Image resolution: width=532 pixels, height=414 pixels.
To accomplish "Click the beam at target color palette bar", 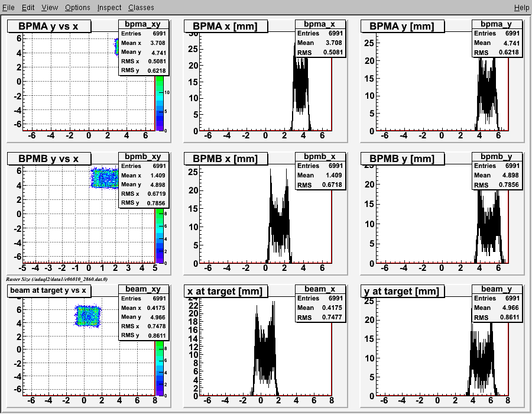I will (x=160, y=368).
